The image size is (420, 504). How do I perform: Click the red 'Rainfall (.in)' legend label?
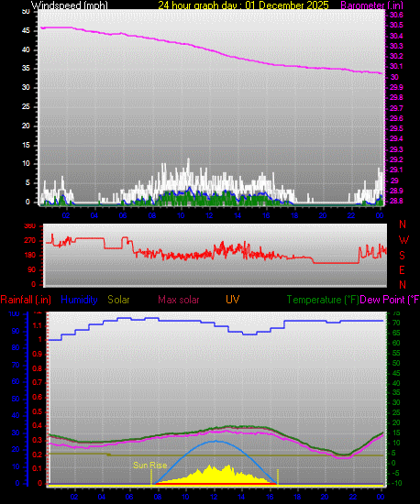click(x=26, y=300)
